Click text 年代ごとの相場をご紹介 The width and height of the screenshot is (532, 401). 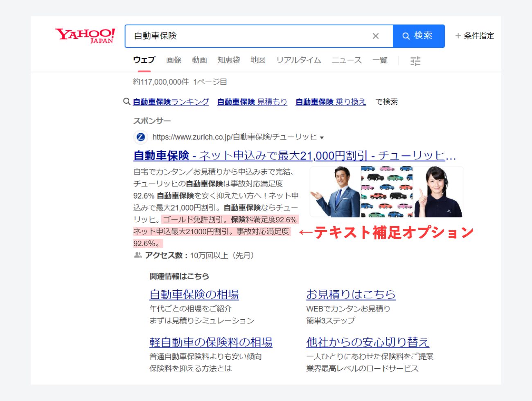[190, 309]
